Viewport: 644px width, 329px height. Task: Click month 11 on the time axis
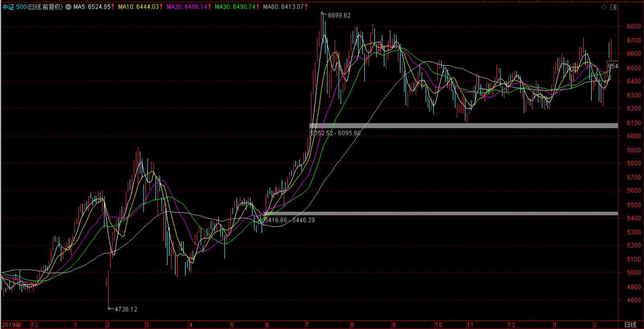[x=470, y=325]
